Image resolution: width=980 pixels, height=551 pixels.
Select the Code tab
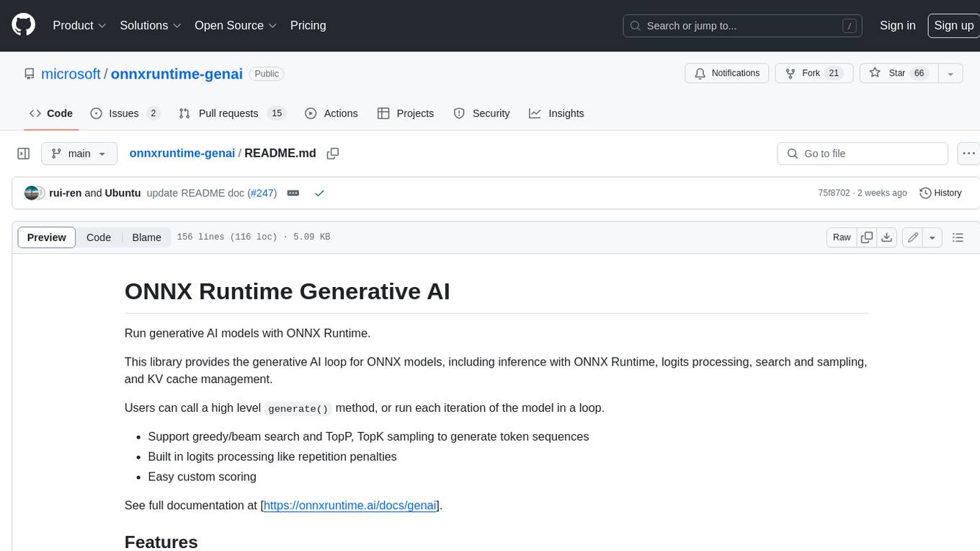point(50,113)
